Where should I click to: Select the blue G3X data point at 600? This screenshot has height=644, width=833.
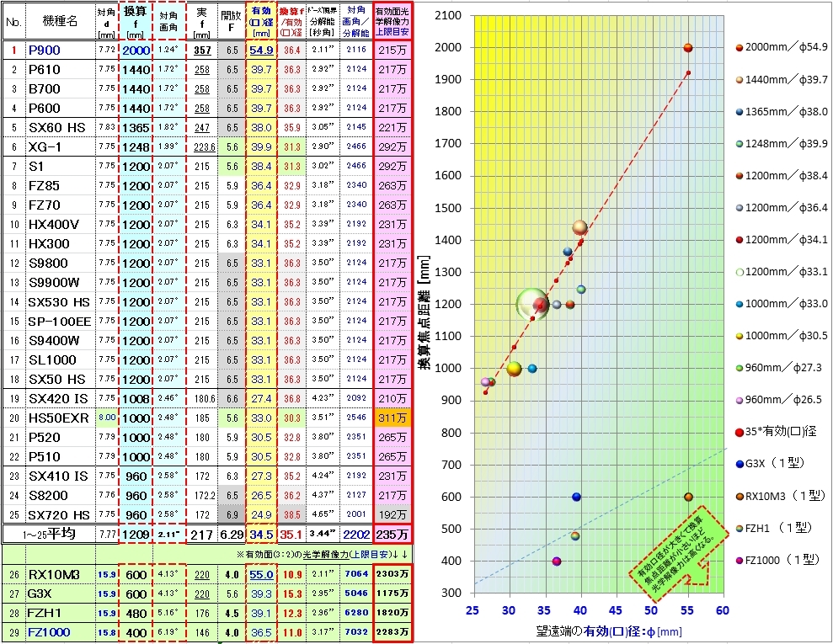pos(576,497)
